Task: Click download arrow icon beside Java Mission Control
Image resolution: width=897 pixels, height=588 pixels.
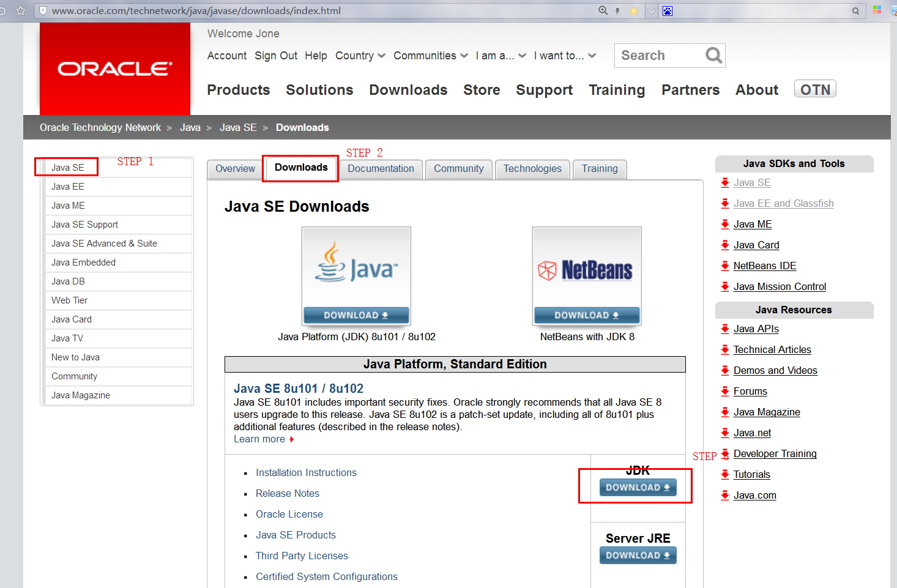Action: click(x=725, y=286)
